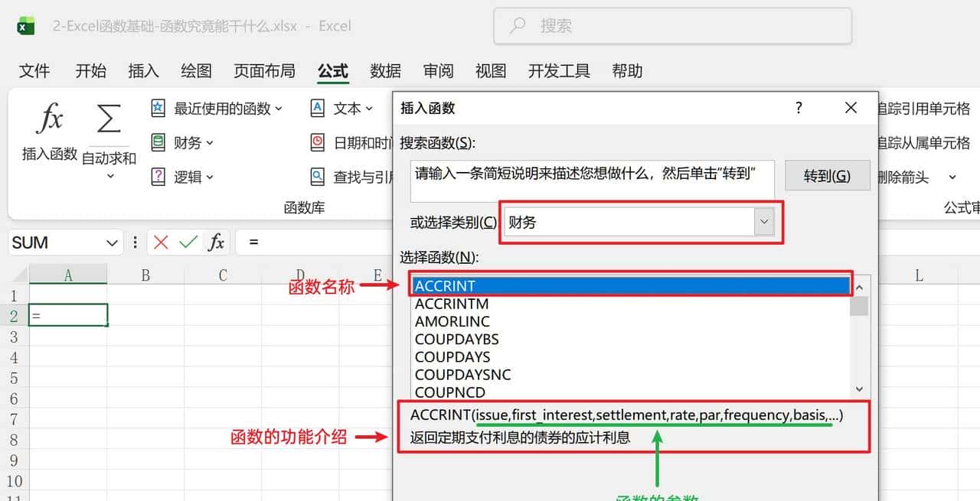
Task: Click the dialog help question mark
Action: 799,108
